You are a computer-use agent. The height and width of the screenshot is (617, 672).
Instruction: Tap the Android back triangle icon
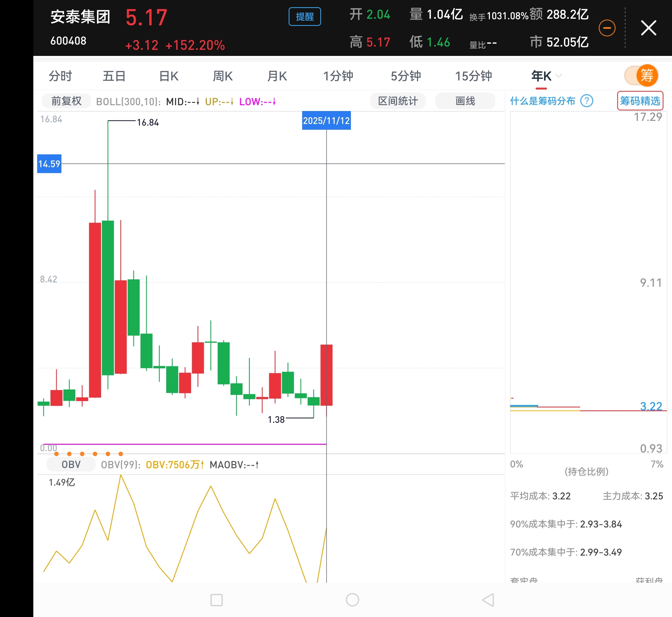point(488,600)
